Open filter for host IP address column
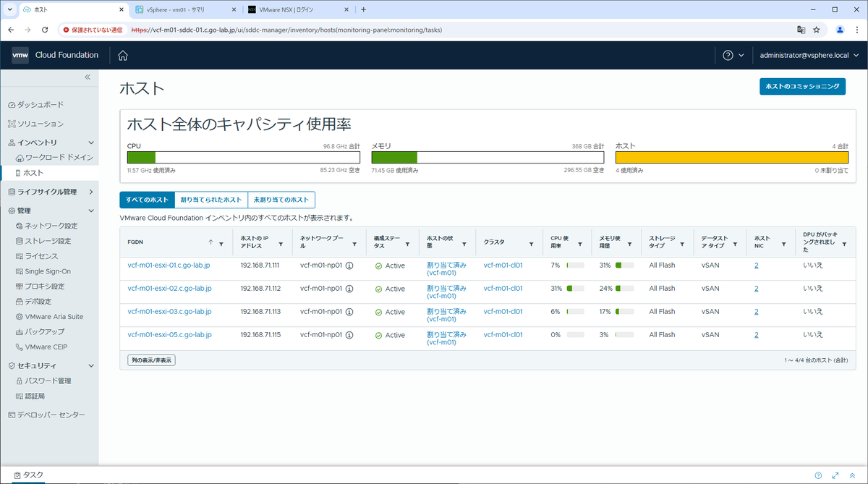 tap(281, 244)
